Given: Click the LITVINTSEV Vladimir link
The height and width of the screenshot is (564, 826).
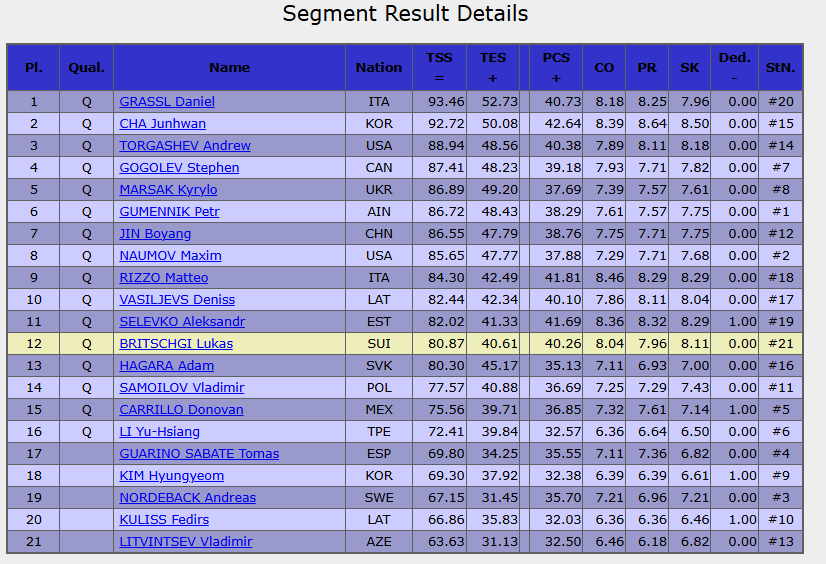Looking at the screenshot, I should (185, 542).
